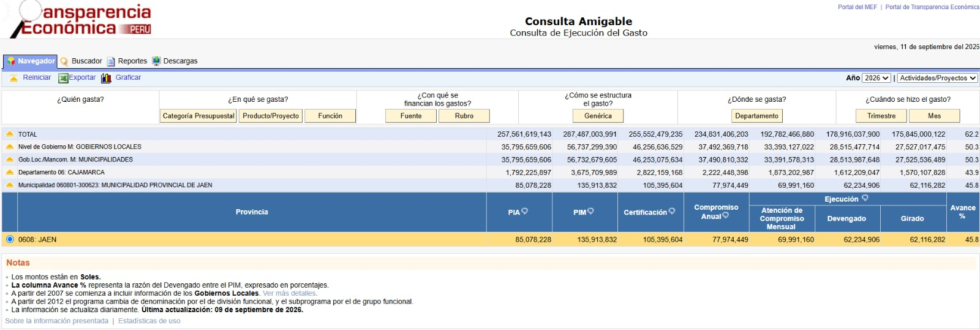Click arrow icon beside Gob.Loc./Mancom. row
980x330 pixels.
9,159
